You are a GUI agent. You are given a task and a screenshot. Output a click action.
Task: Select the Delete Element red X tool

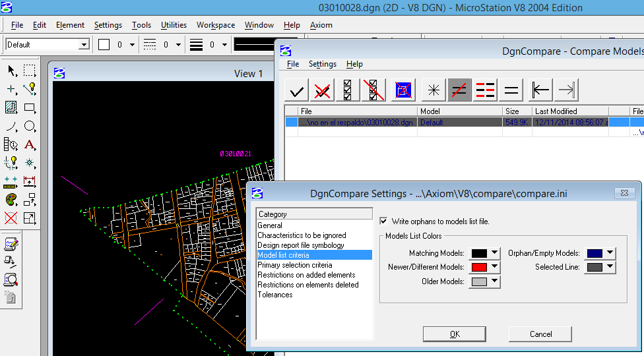click(x=12, y=218)
